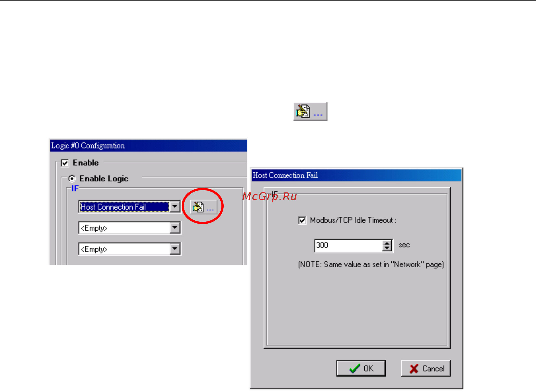Click the OK button in Host Connection Fail dialog
Image resolution: width=536 pixels, height=392 pixels.
pos(361,368)
